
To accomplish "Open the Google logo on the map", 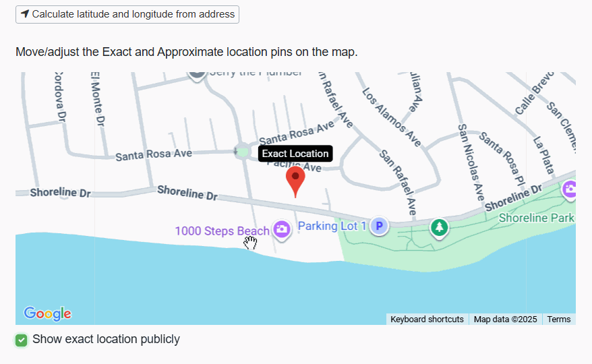I will click(x=47, y=313).
